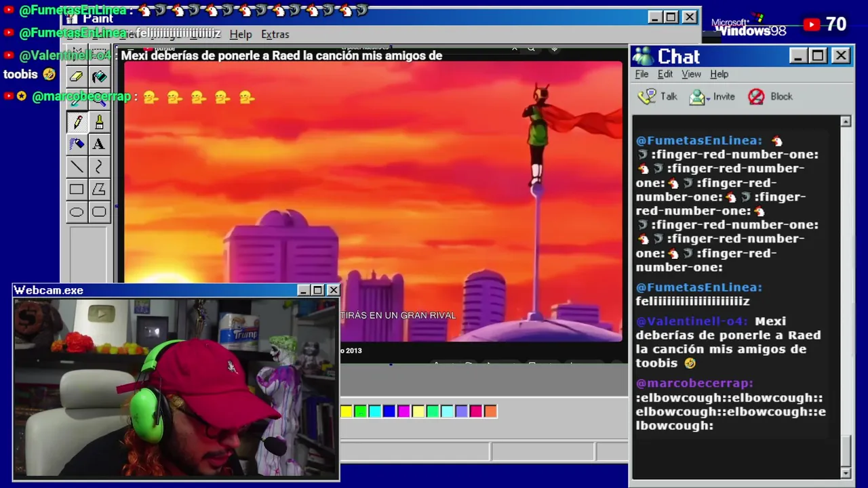Click the Invite icon in Chat toolbar
Viewport: 868px width, 488px height.
(x=697, y=97)
